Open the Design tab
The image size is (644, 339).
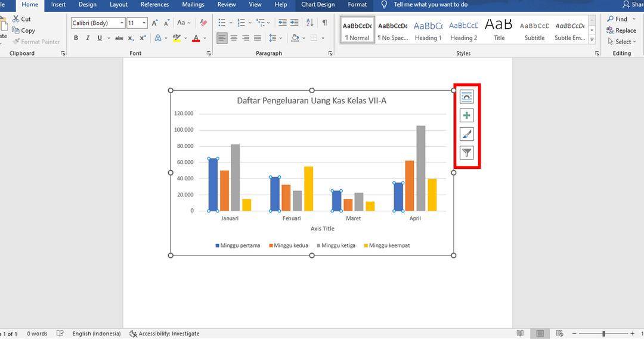point(88,5)
